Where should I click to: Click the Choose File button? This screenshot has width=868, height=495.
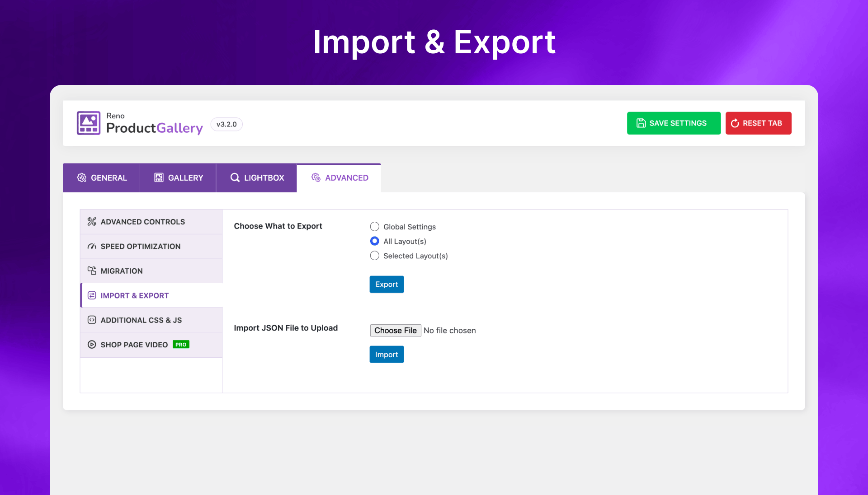point(396,331)
